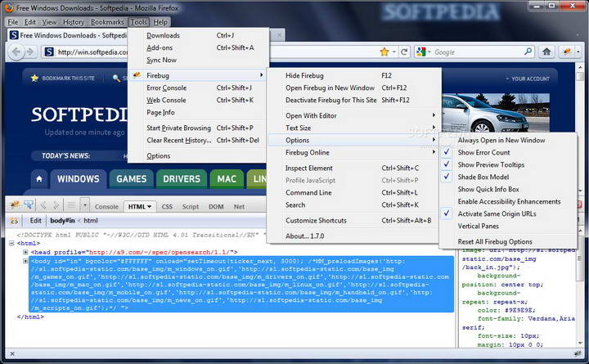Click the Firebug status bar icon bottom right
589x364 pixels.
[x=578, y=353]
